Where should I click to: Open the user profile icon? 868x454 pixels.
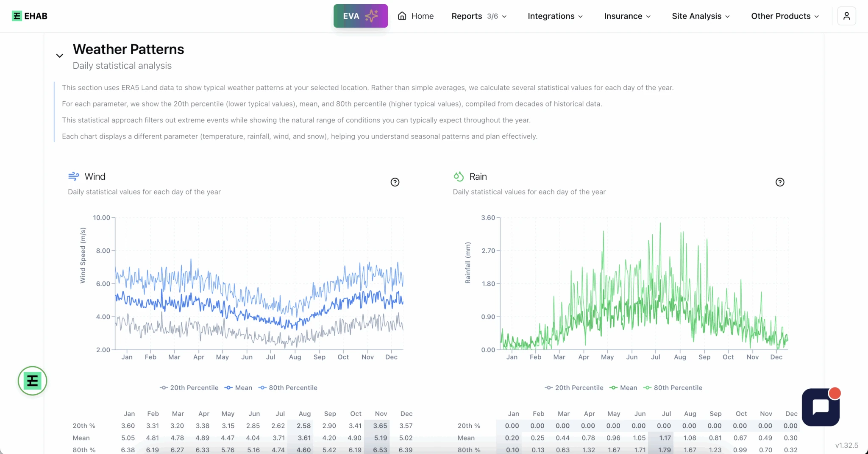click(x=846, y=16)
